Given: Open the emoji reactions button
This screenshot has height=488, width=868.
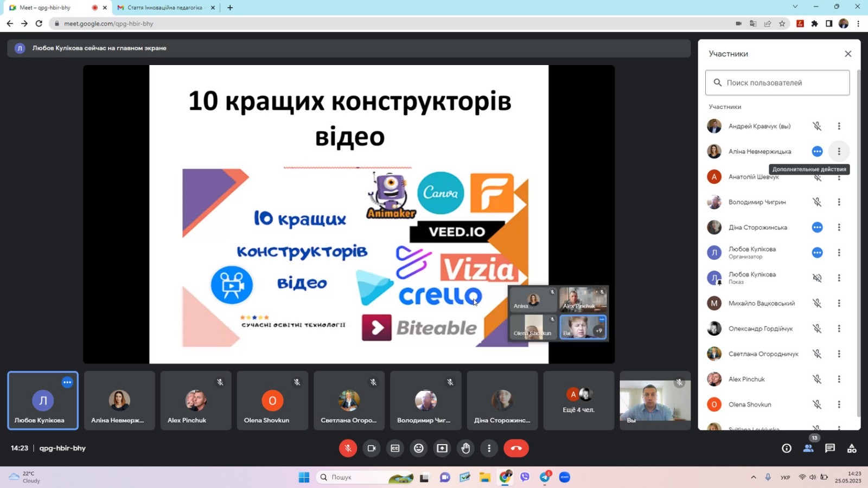Looking at the screenshot, I should click(x=419, y=448).
